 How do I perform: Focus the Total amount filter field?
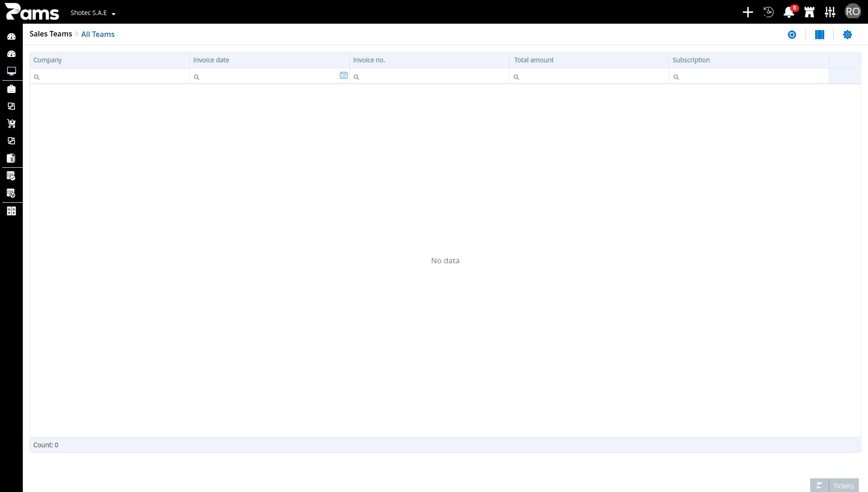tap(589, 77)
